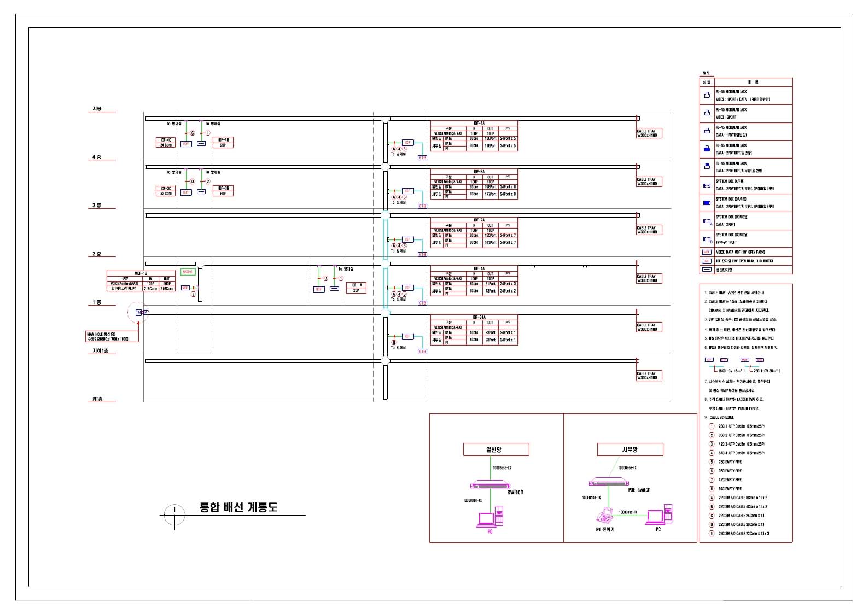
Task: Click the MDF box beside marker E
Action: click(185, 288)
